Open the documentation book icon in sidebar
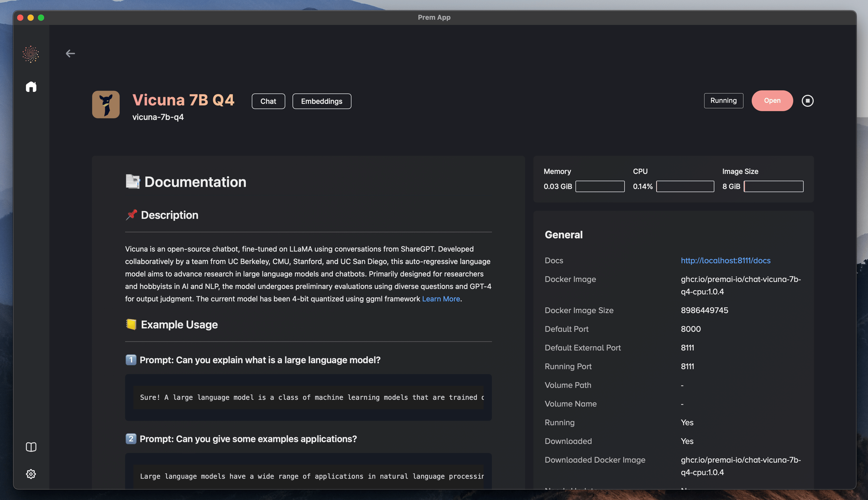 coord(31,447)
